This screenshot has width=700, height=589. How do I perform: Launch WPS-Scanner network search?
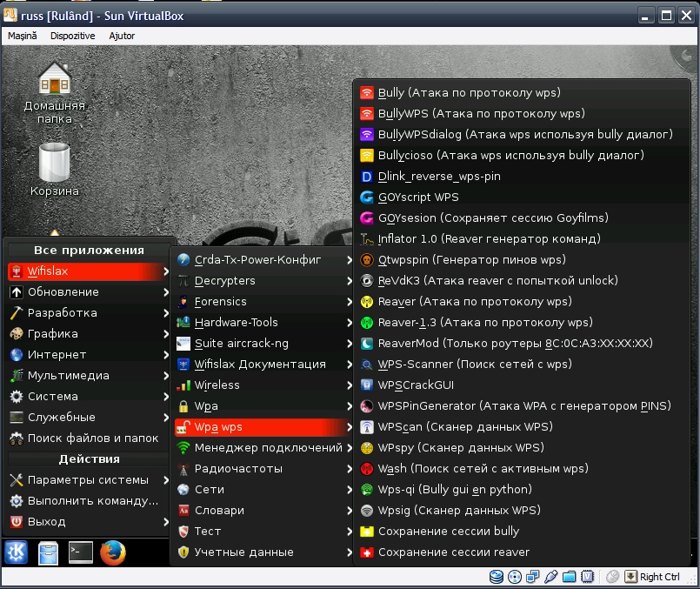[522, 365]
